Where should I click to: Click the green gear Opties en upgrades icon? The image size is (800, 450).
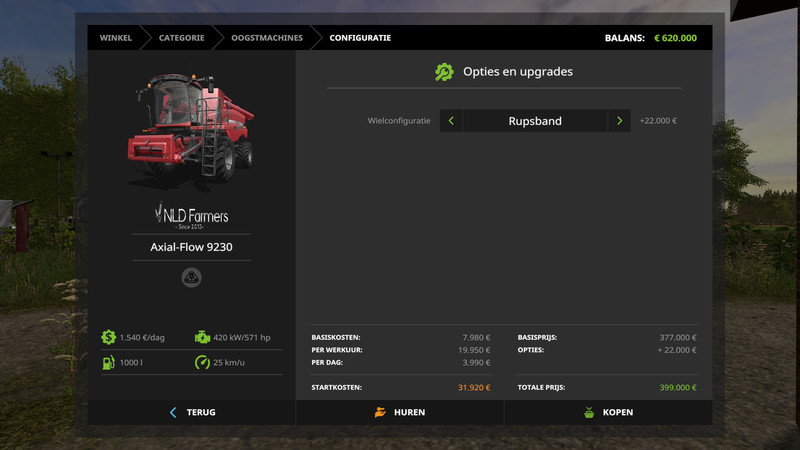(x=444, y=72)
